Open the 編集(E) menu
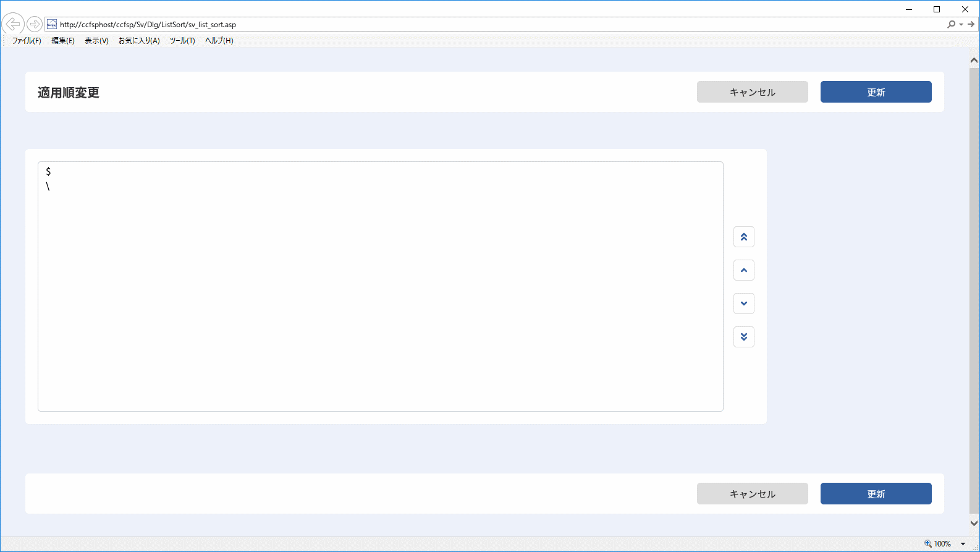 click(x=63, y=41)
